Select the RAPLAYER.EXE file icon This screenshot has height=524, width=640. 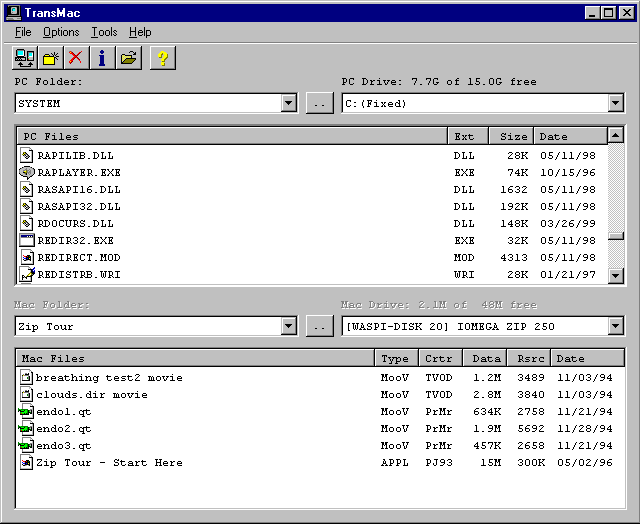[x=27, y=173]
